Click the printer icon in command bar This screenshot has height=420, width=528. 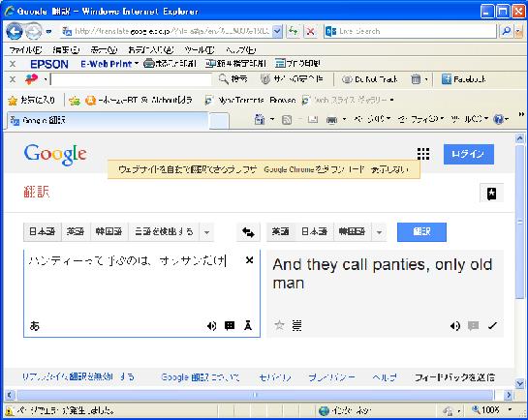(x=331, y=119)
